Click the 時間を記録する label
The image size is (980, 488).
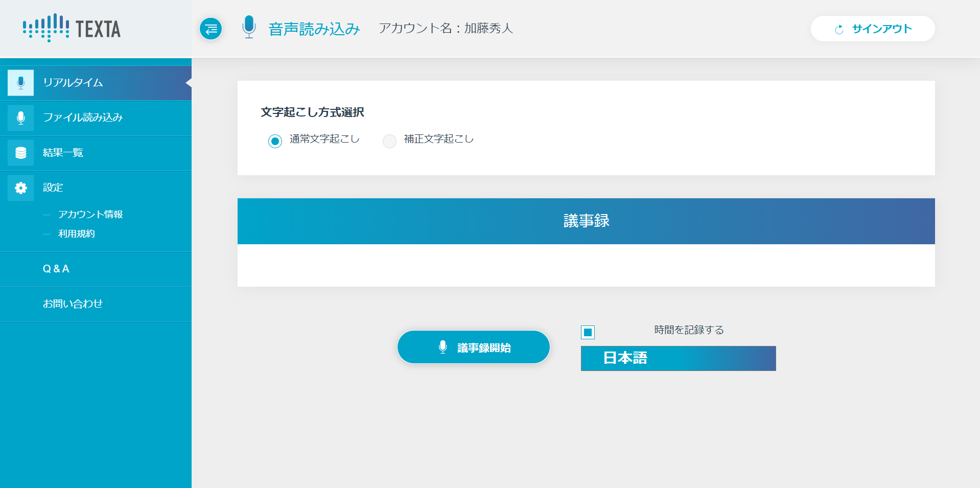(x=689, y=330)
